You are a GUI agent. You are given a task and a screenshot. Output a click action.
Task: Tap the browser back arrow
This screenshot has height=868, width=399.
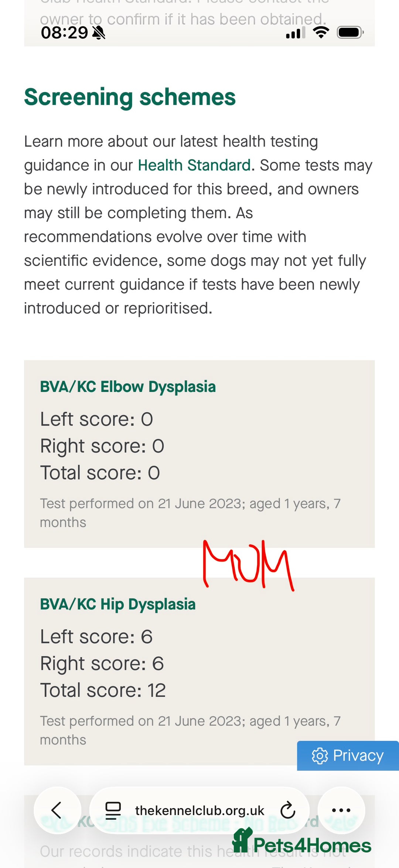pos(57,810)
